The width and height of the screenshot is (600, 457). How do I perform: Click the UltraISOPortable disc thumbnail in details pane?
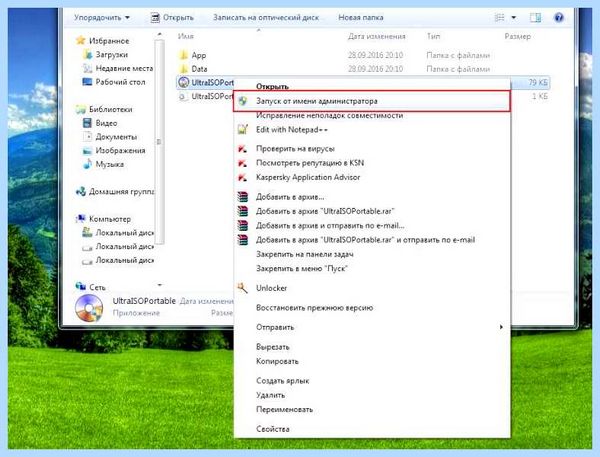click(89, 308)
